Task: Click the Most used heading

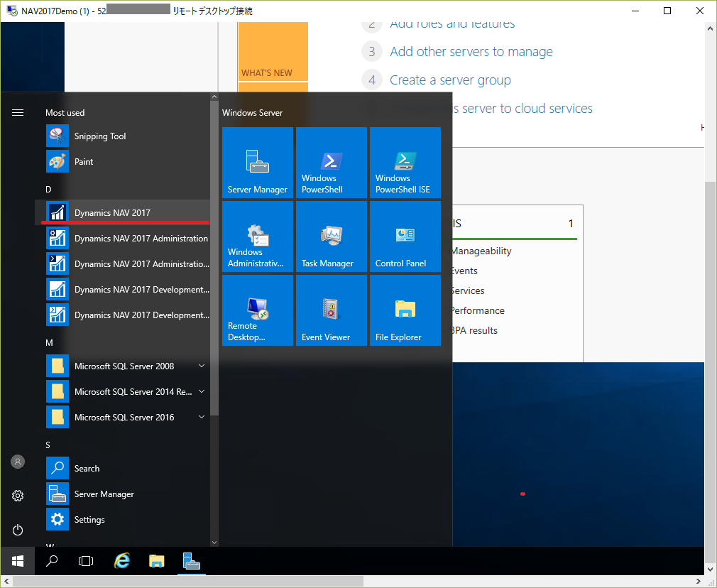Action: click(65, 113)
